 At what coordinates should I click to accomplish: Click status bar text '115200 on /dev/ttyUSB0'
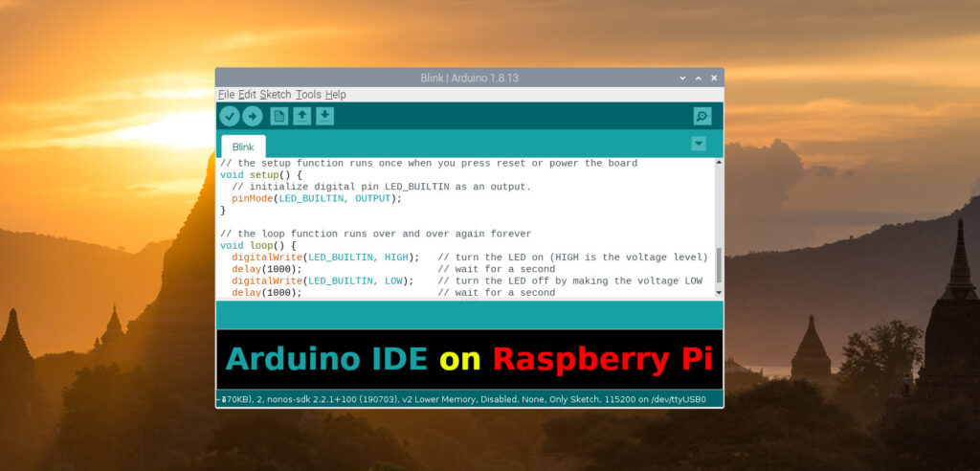coord(655,399)
